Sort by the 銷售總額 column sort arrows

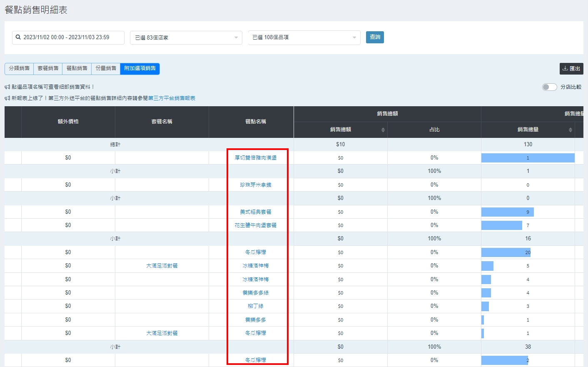click(383, 130)
